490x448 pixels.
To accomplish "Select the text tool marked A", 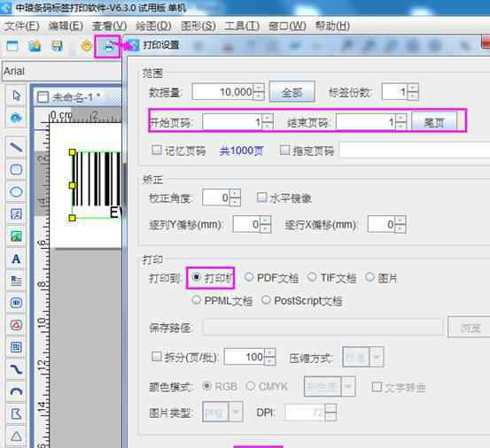I will [x=16, y=259].
